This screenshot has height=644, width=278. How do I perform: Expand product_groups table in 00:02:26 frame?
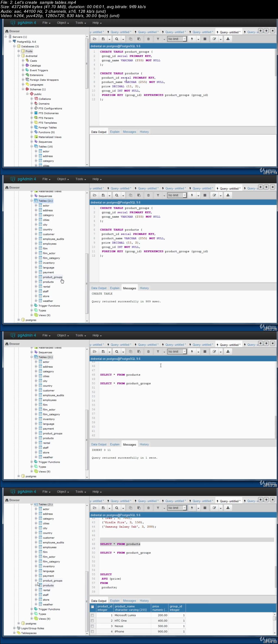(36, 277)
